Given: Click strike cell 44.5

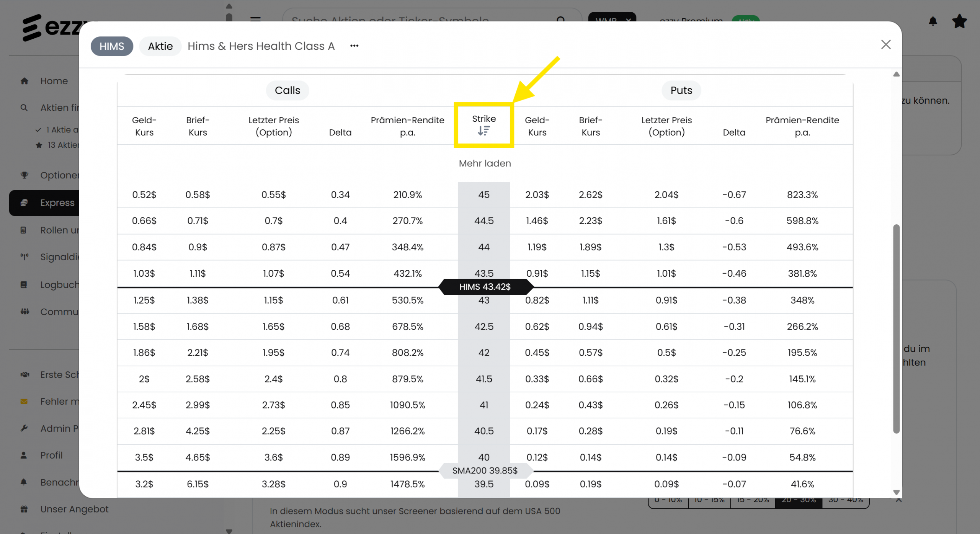Looking at the screenshot, I should coord(483,221).
